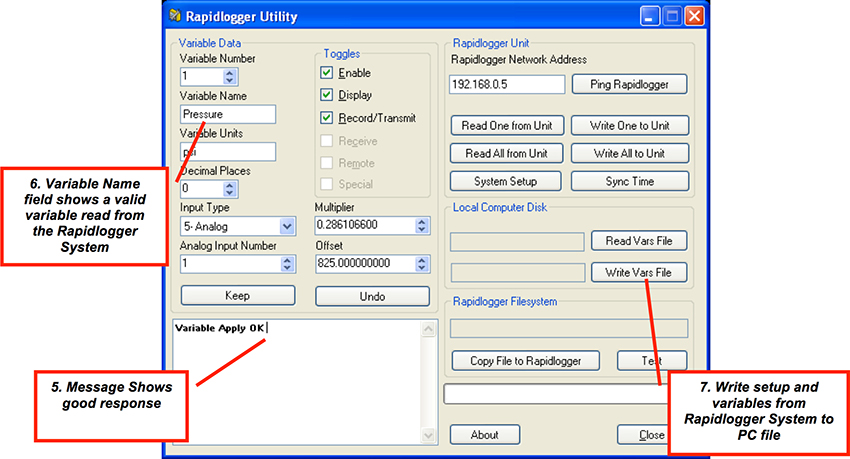Click the Keep button
This screenshot has height=459, width=850.
tap(238, 295)
